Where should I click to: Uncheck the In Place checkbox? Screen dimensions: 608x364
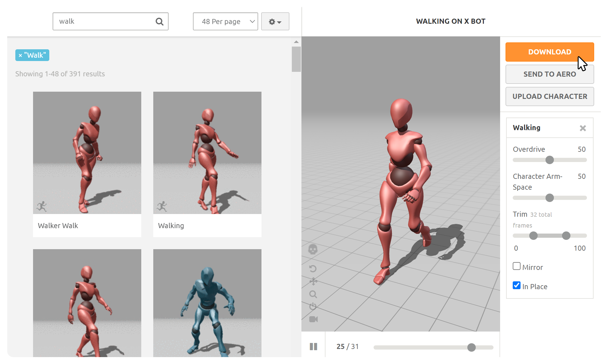(517, 286)
